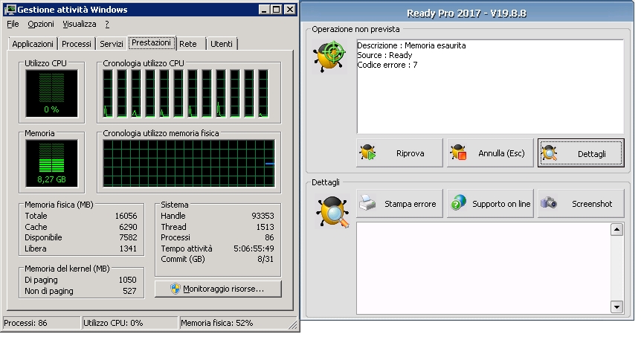The height and width of the screenshot is (340, 644).
Task: Click the Processi 86 row under Sistema
Action: click(x=217, y=237)
